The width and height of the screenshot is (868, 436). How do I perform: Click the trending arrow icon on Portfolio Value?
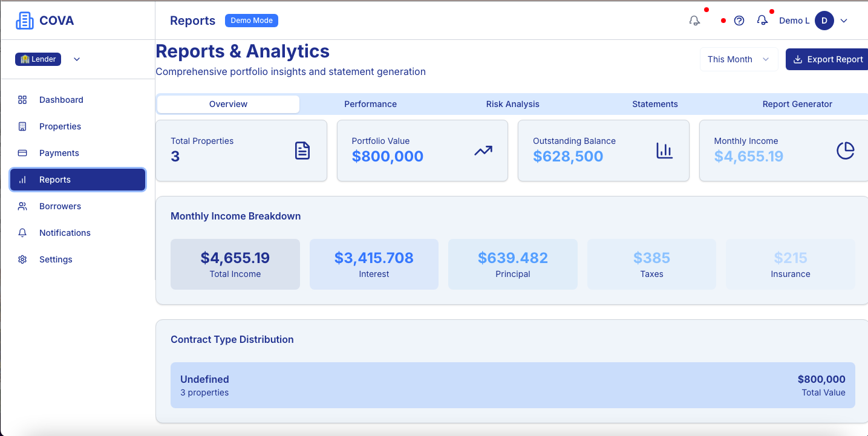tap(483, 151)
